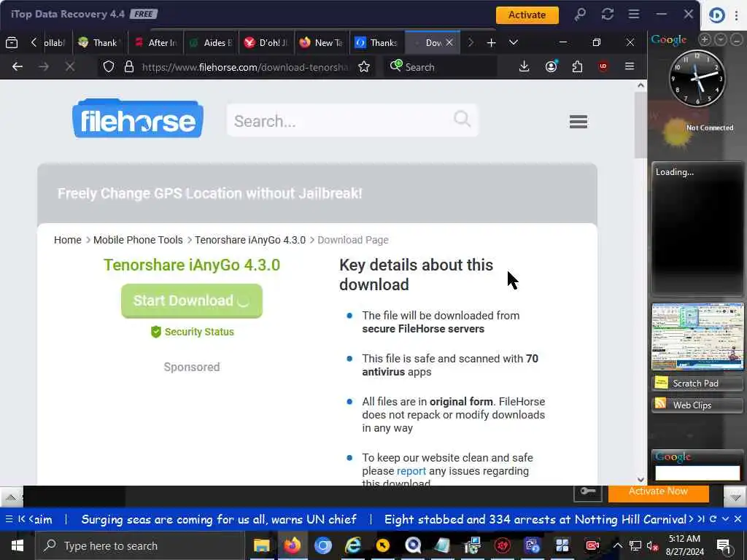Click the Security Status link
Image resolution: width=747 pixels, height=560 pixels.
193,332
